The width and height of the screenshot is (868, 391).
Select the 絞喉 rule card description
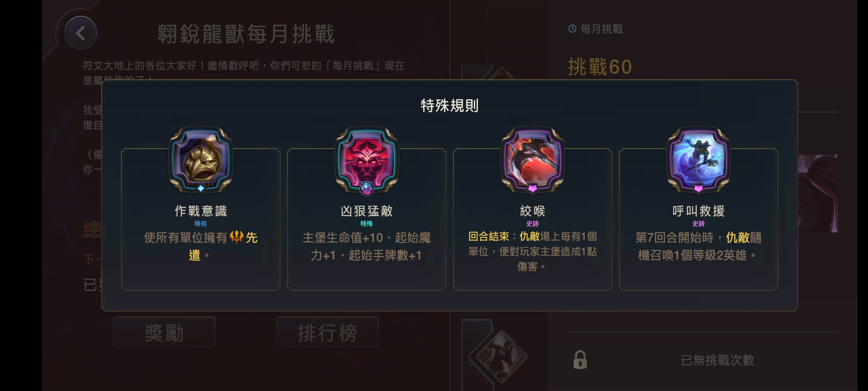tap(533, 251)
